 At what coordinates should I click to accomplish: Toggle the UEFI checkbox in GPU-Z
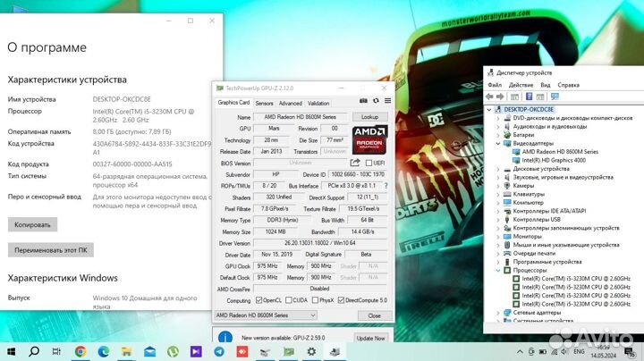click(x=369, y=163)
